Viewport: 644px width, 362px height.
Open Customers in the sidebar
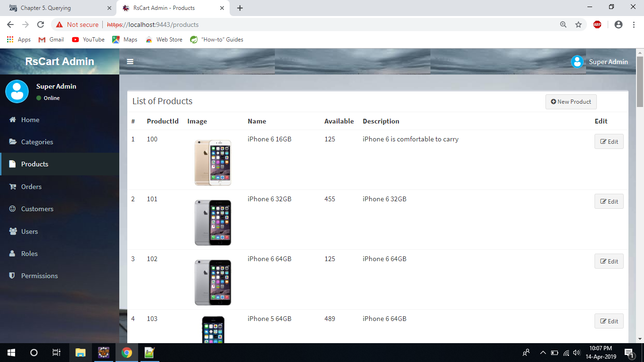click(x=59, y=209)
